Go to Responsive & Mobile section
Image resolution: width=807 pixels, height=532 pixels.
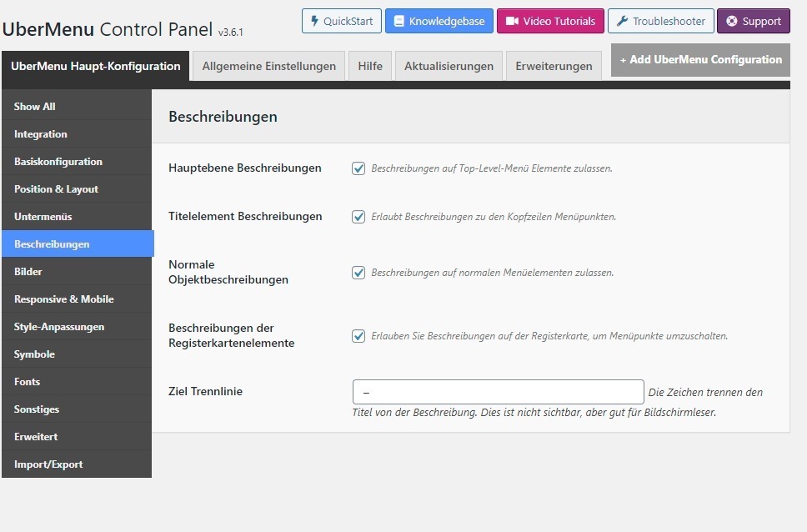click(x=77, y=299)
